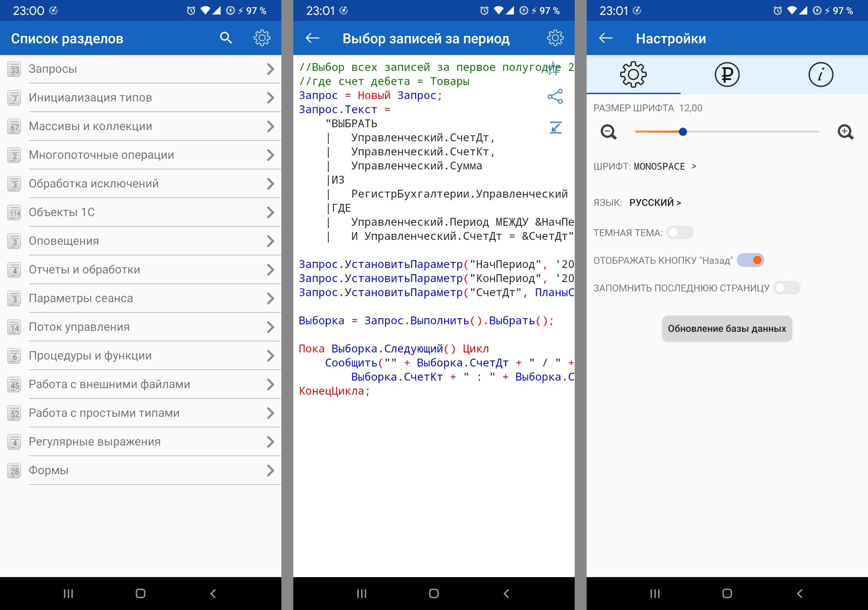Click count icon 4 beside Регулярные выражения

14,442
